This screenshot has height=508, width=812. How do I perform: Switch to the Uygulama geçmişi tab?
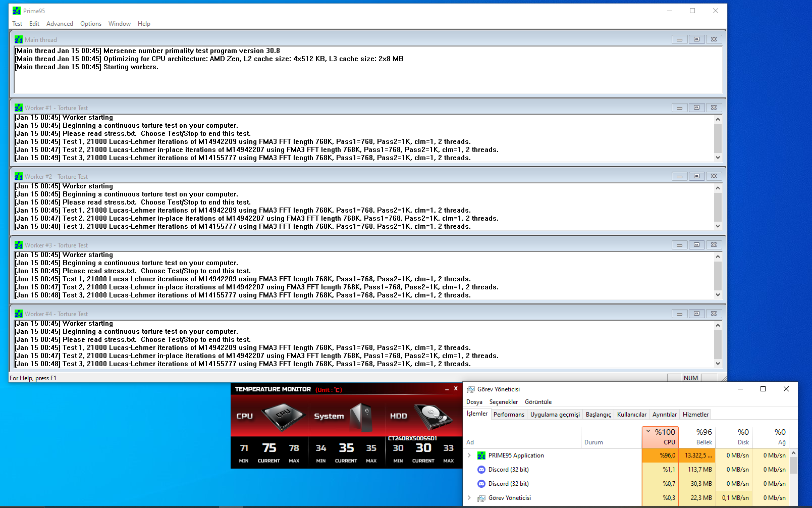555,415
